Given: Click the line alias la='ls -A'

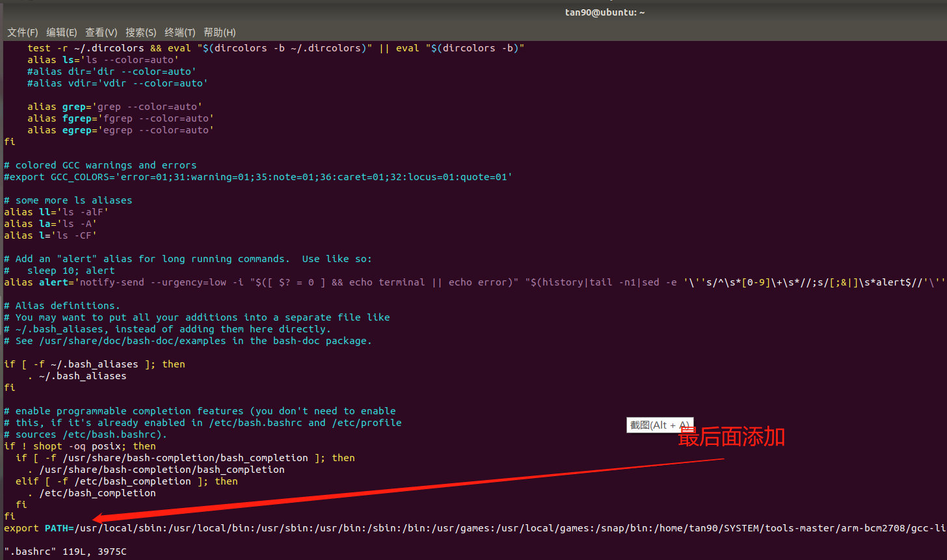Looking at the screenshot, I should coord(51,224).
